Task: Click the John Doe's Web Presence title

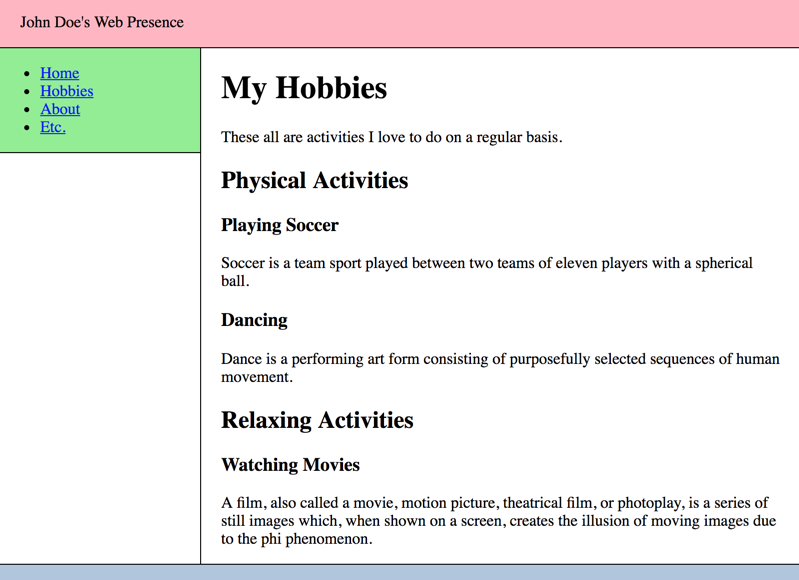Action: (102, 22)
